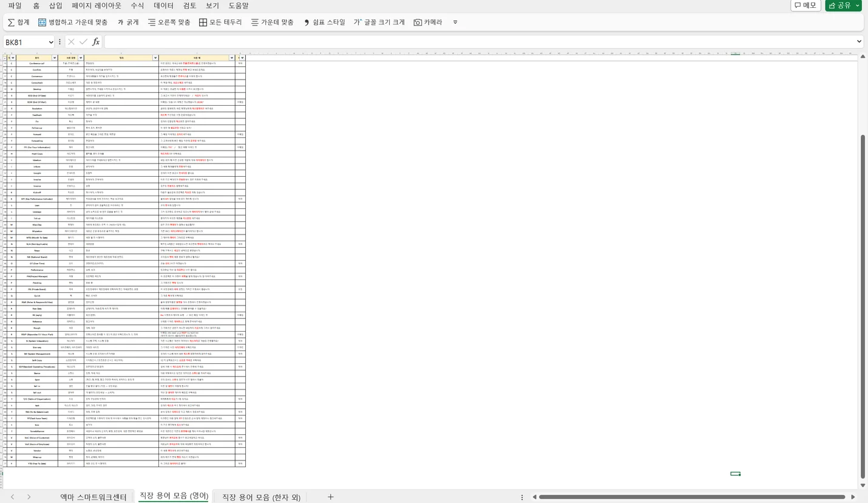Click the next sheet navigation arrow
868x503 pixels.
[29, 497]
